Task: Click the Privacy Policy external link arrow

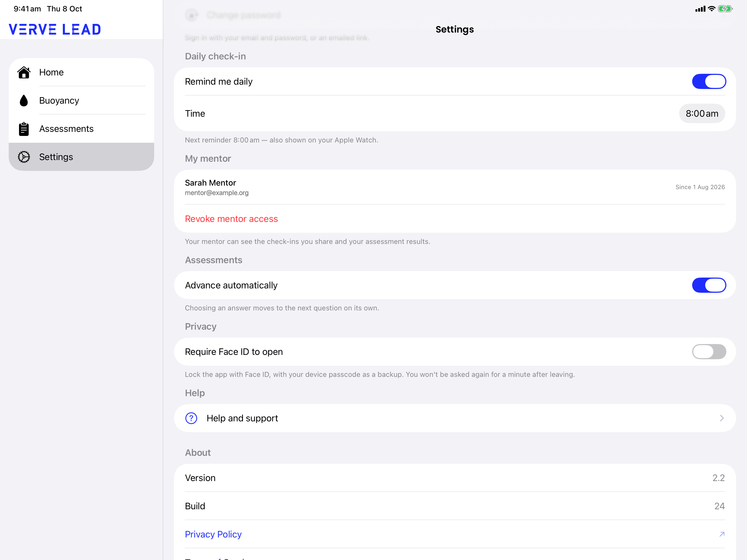Action: coord(722,534)
